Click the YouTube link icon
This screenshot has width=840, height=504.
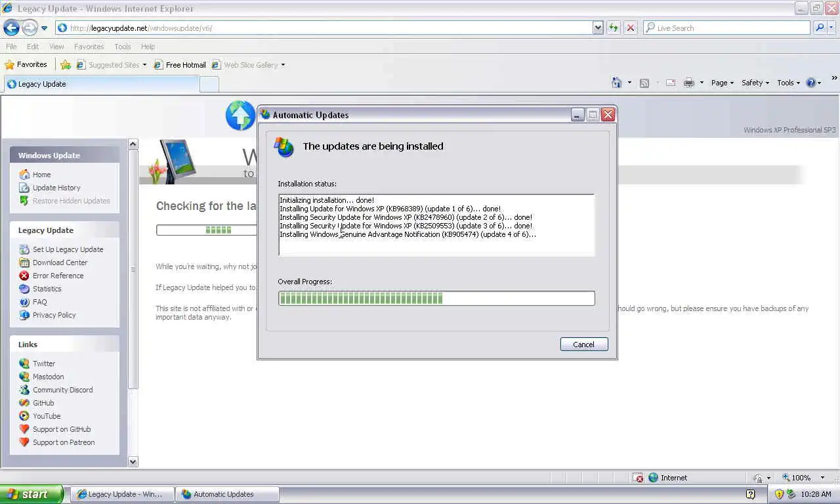tap(24, 416)
